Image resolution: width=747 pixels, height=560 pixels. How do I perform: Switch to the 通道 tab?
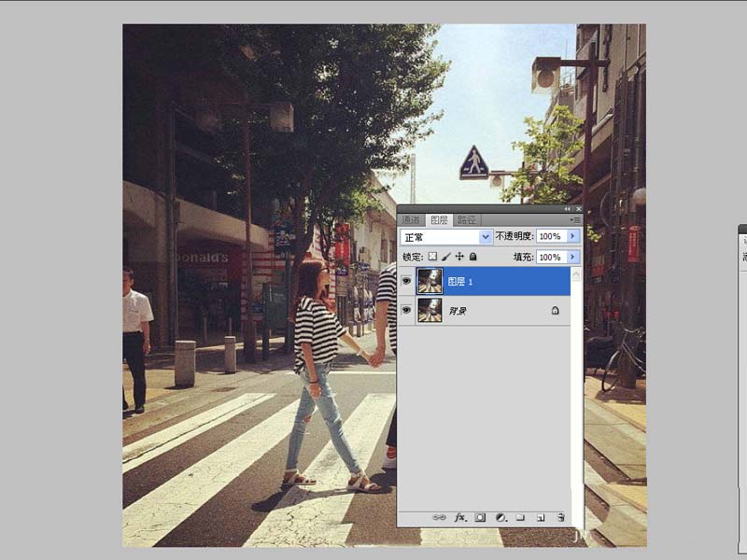[411, 219]
